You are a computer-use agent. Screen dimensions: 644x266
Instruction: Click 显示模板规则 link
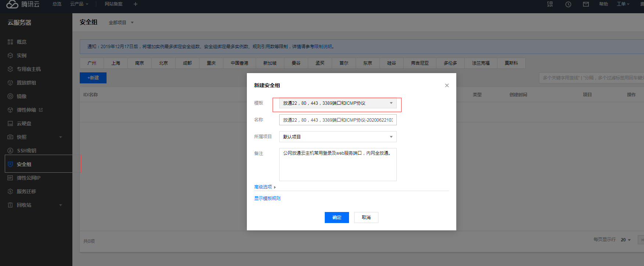[x=267, y=198]
